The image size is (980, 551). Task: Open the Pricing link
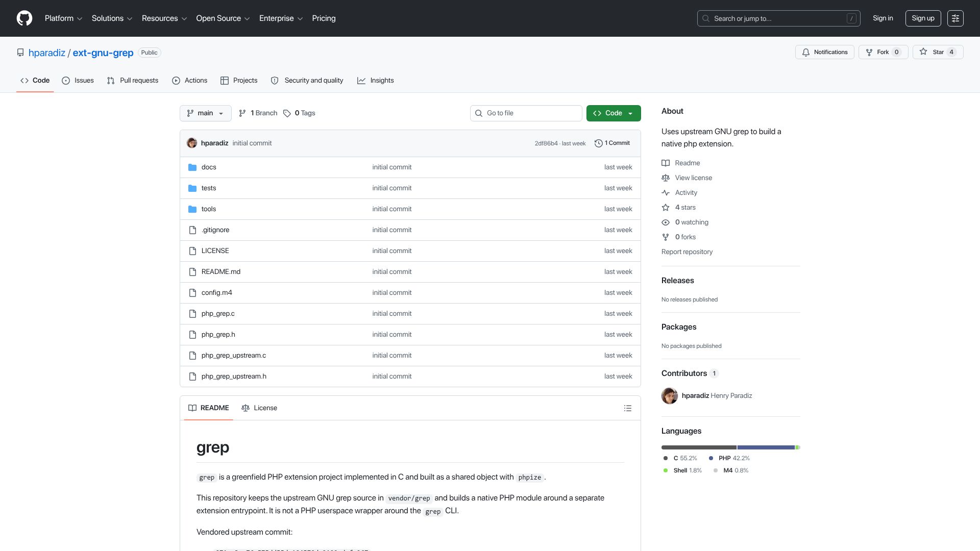(x=324, y=18)
